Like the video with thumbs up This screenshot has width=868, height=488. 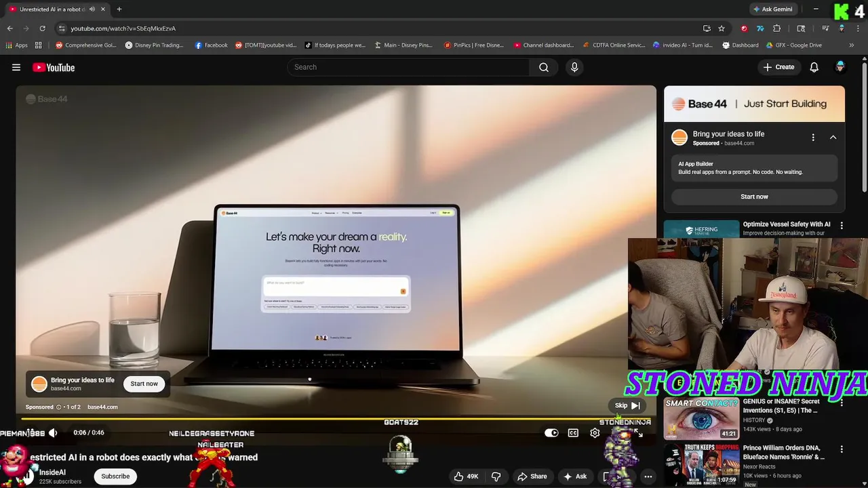(467, 476)
